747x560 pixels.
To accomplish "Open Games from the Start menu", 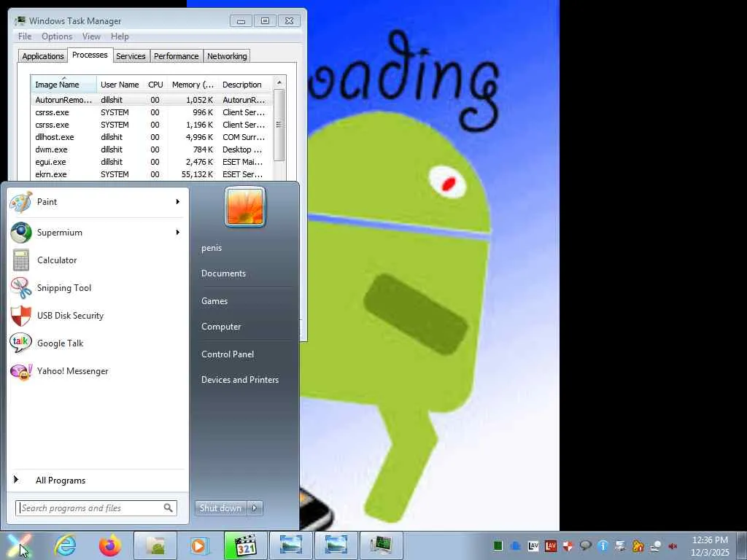I will (214, 301).
